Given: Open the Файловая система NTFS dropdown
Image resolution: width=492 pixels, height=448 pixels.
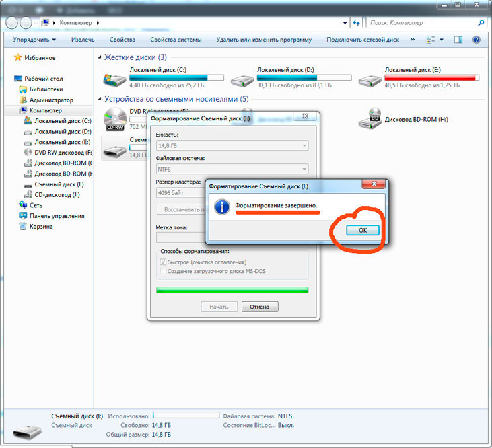Looking at the screenshot, I should pos(232,170).
